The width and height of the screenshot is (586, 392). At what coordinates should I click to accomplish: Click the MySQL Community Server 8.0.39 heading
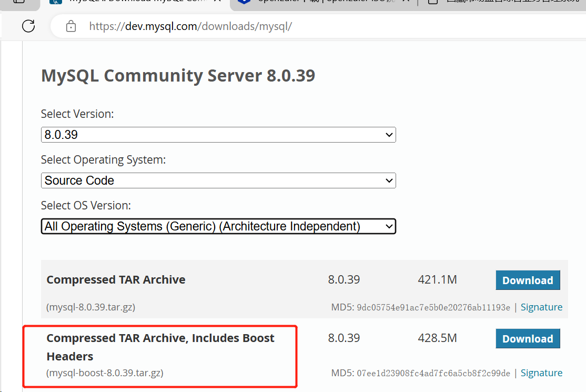pyautogui.click(x=178, y=76)
